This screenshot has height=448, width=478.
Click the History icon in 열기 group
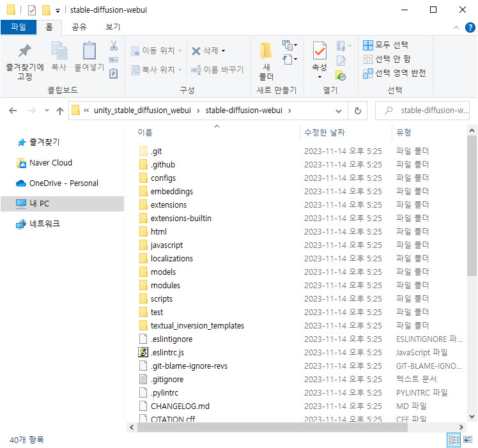341,75
